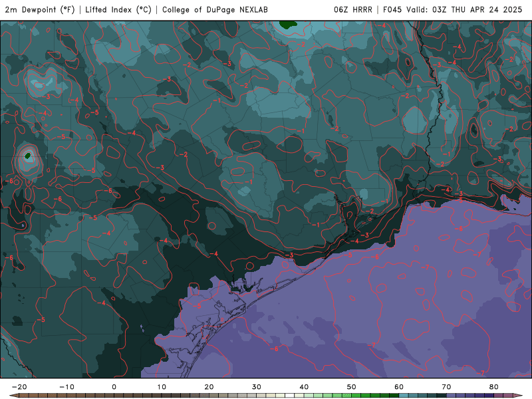This screenshot has height=399, width=532.
Task: Pick the white segment of the color bar
Action: pos(290,396)
